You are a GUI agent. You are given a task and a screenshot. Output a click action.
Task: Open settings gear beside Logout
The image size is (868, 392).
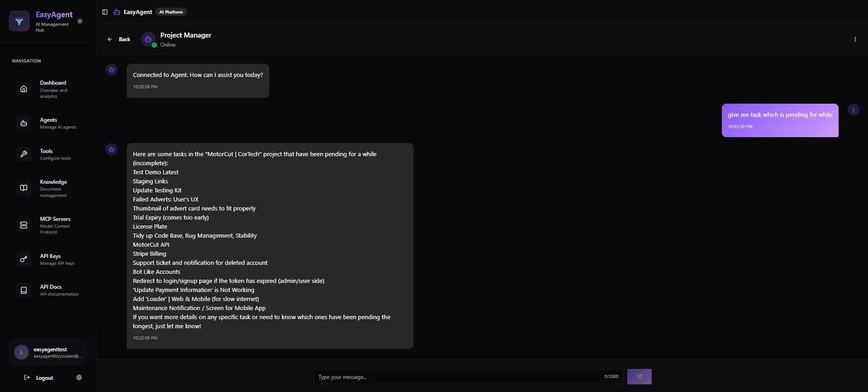point(79,378)
